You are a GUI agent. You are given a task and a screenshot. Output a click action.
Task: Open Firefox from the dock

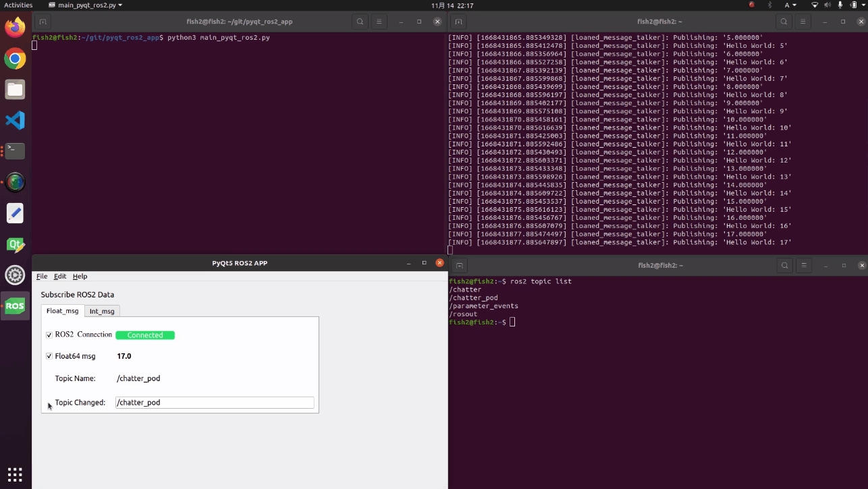[15, 28]
